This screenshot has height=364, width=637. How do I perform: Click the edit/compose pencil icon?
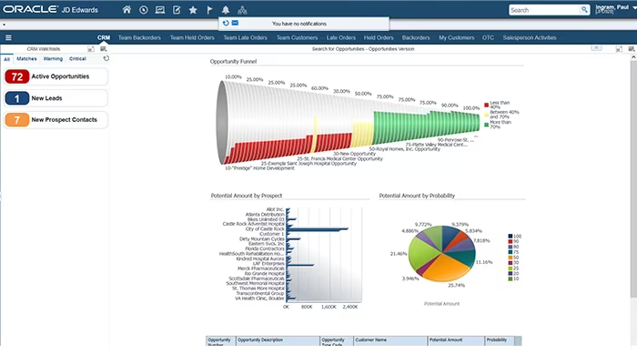coord(177,10)
